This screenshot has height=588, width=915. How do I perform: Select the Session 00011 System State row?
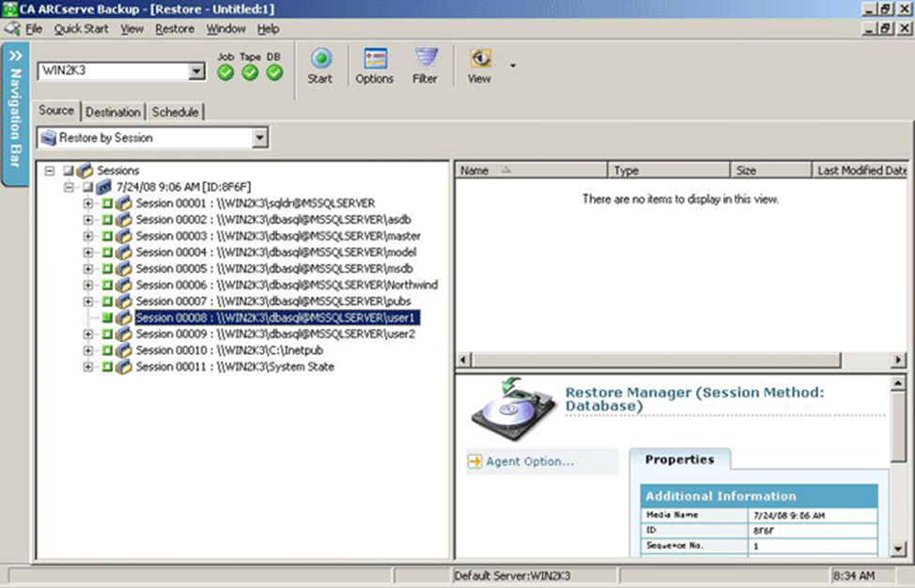(235, 366)
